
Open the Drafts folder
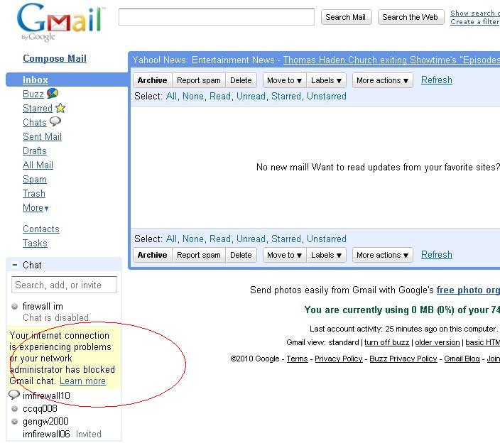click(35, 151)
